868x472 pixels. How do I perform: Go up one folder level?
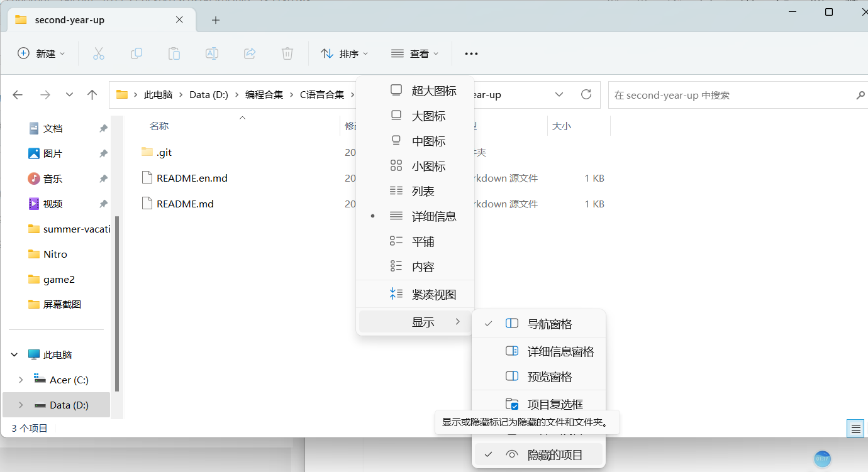coord(92,95)
